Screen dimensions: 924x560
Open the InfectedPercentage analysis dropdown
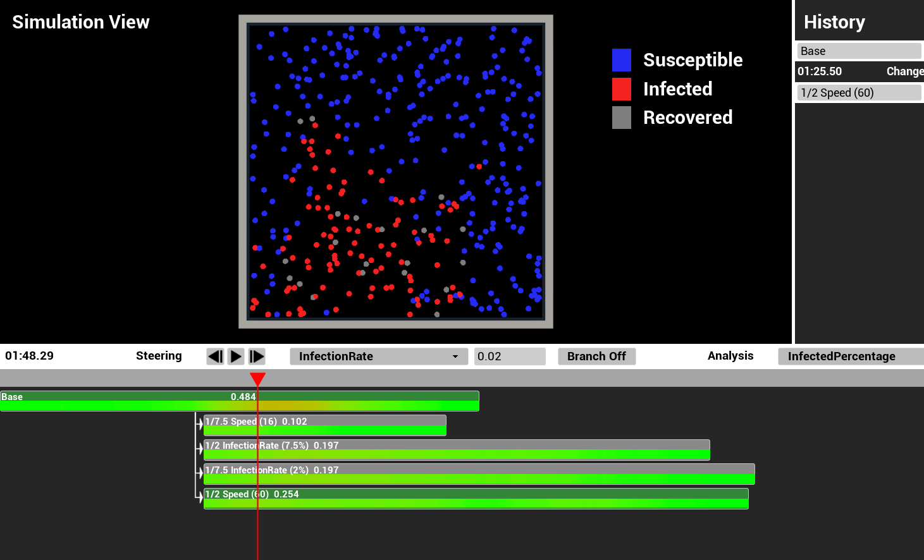coord(850,356)
